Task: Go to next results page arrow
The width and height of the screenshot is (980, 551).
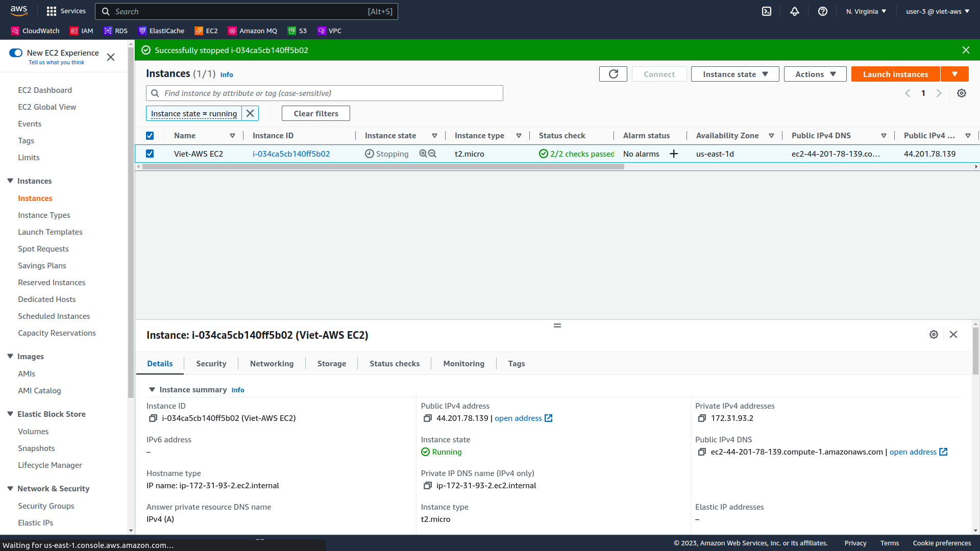Action: tap(939, 93)
